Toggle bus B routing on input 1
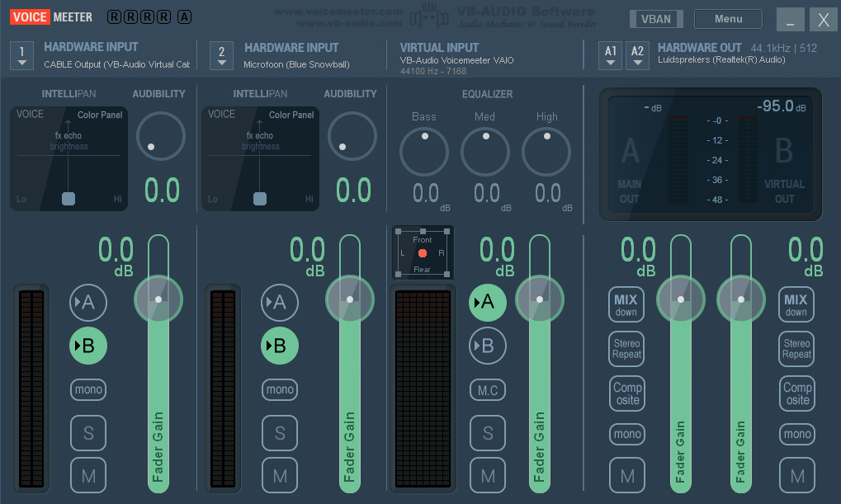Image resolution: width=841 pixels, height=504 pixels. pos(88,346)
